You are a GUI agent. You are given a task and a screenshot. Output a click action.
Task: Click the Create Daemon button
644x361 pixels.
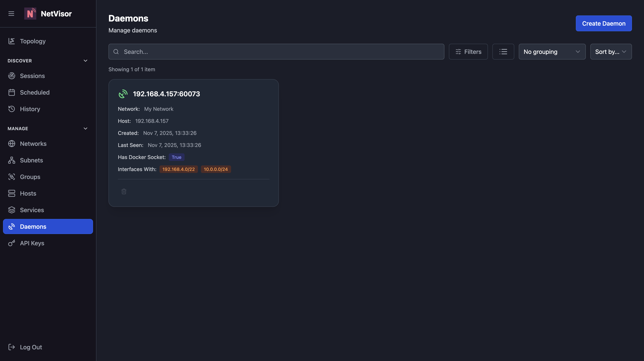click(x=604, y=23)
